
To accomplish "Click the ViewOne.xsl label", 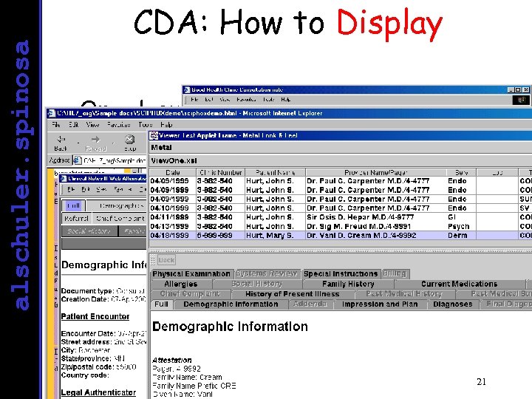I will pyautogui.click(x=174, y=160).
